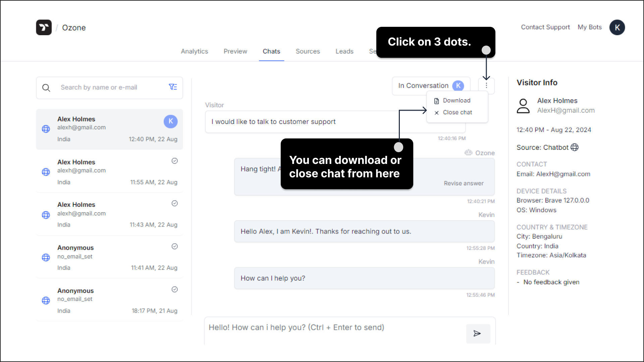
Task: Click 'Timezone: Asia/Kolkata' text
Action: pos(551,255)
